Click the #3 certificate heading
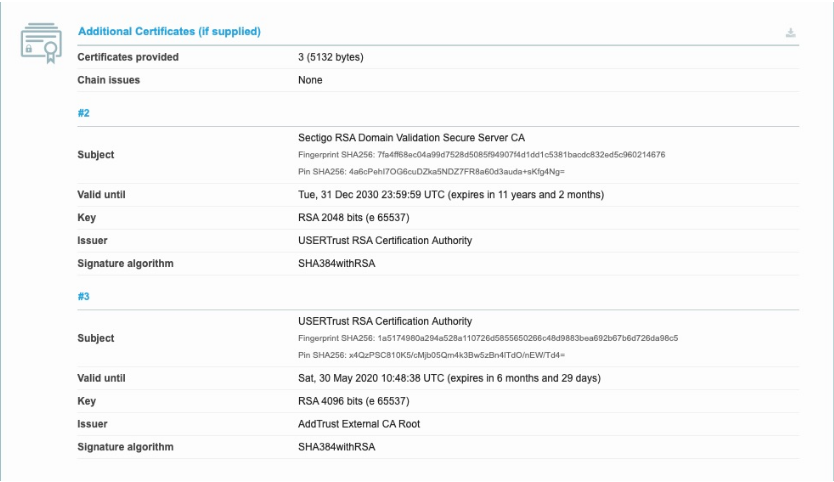The width and height of the screenshot is (834, 482). (x=84, y=297)
